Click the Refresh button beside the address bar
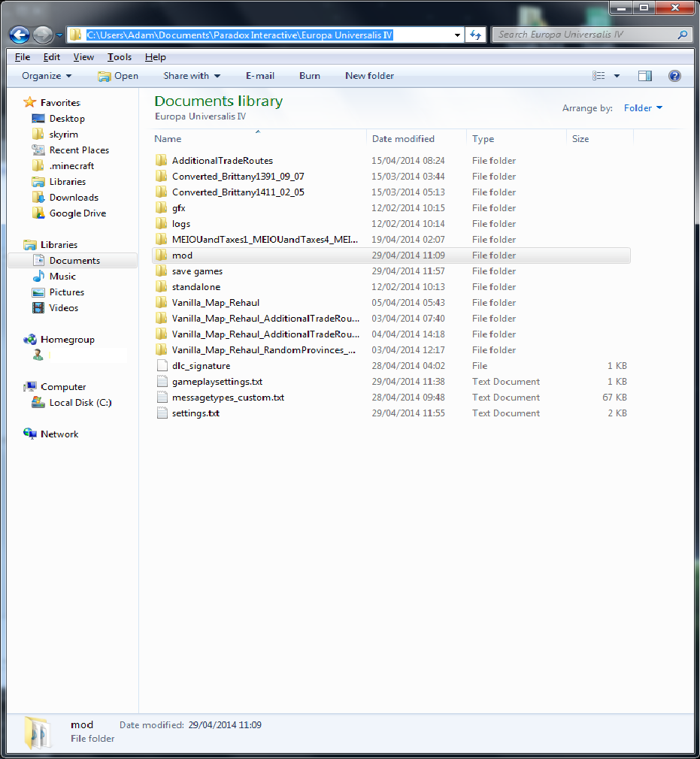The width and height of the screenshot is (700, 759). point(475,35)
